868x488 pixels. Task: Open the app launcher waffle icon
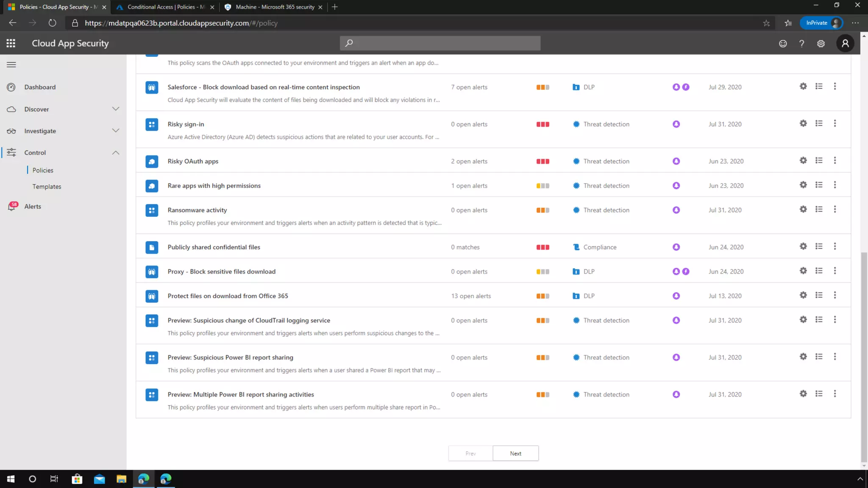tap(11, 43)
